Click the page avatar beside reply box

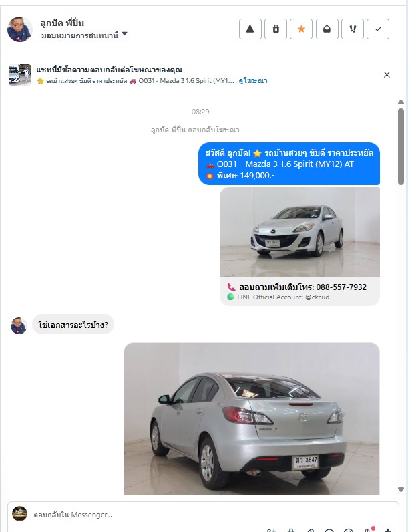point(19,514)
